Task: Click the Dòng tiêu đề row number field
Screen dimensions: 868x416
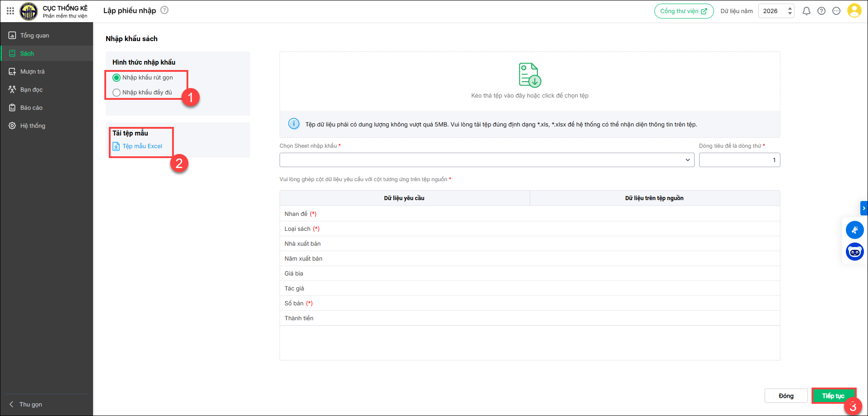Action: tap(739, 160)
